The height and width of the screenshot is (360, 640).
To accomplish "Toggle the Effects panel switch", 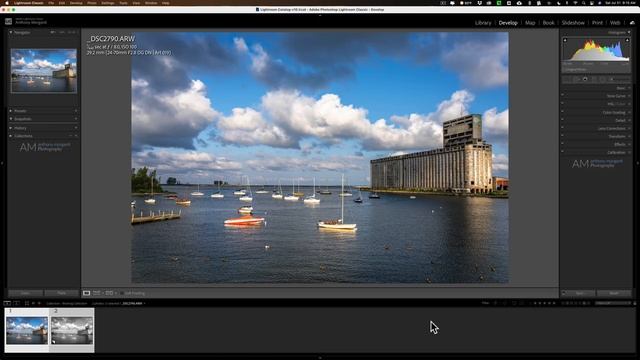I will [562, 144].
